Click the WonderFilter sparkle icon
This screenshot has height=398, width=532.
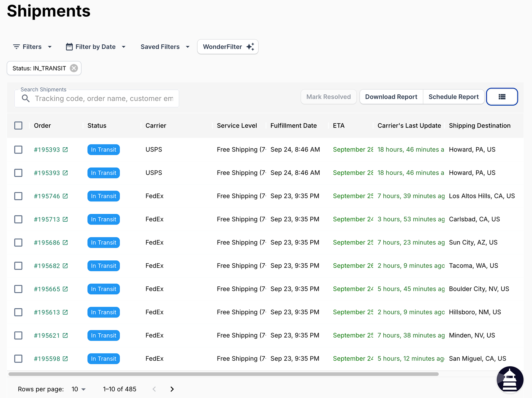[250, 47]
